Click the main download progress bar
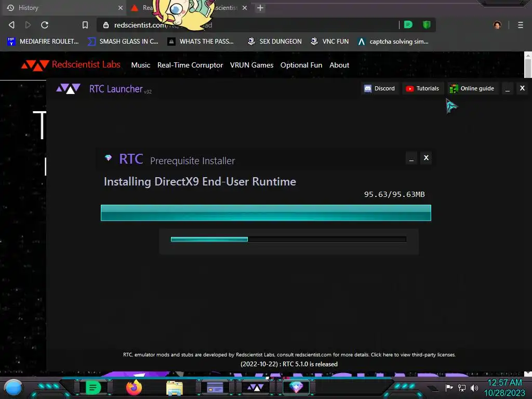This screenshot has width=532, height=399. click(x=266, y=212)
